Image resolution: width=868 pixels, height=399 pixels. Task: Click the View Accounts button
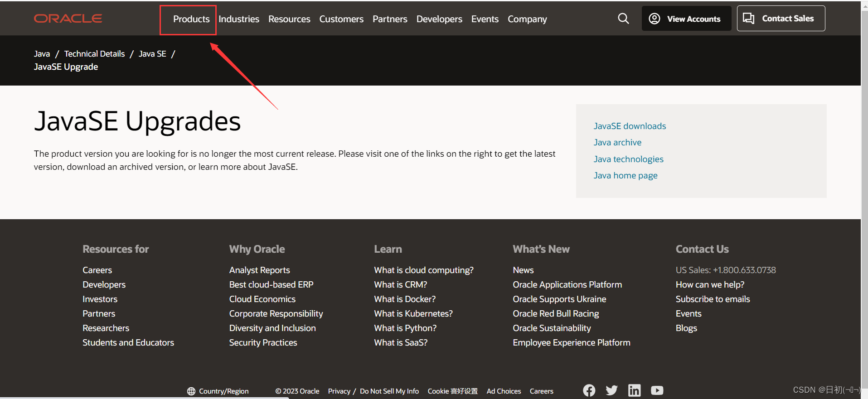click(x=686, y=19)
